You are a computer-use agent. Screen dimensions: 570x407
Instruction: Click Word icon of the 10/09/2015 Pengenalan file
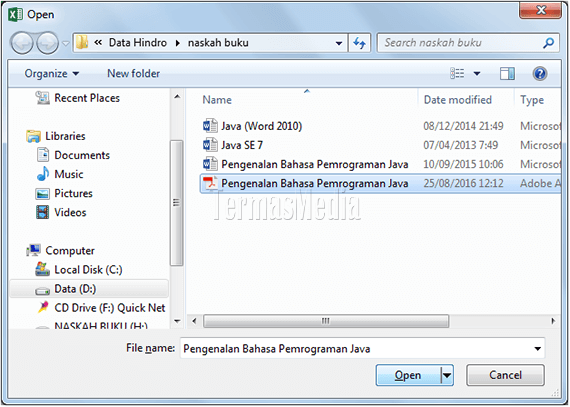coord(210,164)
